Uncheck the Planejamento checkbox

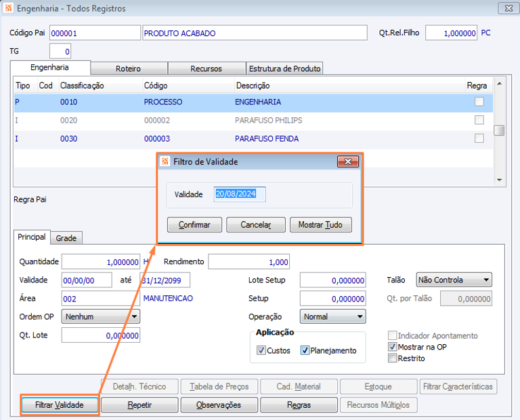coord(305,350)
